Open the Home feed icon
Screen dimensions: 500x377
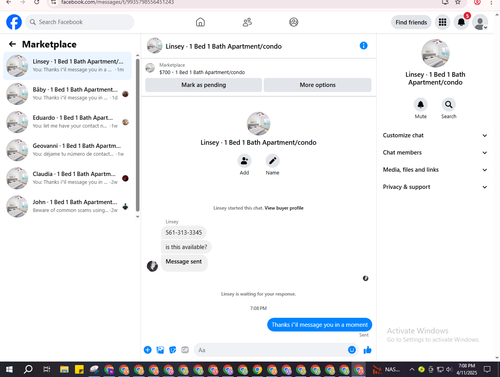click(x=200, y=22)
